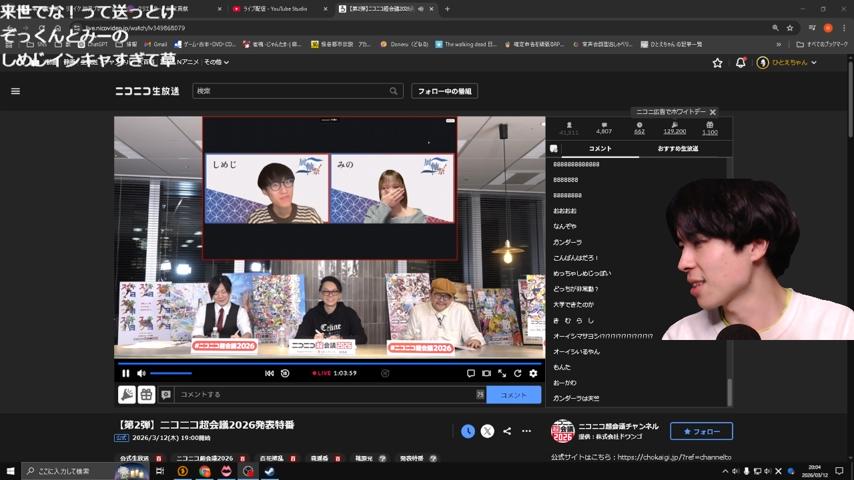Pause the live stream playback
Viewport: 854px width, 480px height.
[x=126, y=373]
